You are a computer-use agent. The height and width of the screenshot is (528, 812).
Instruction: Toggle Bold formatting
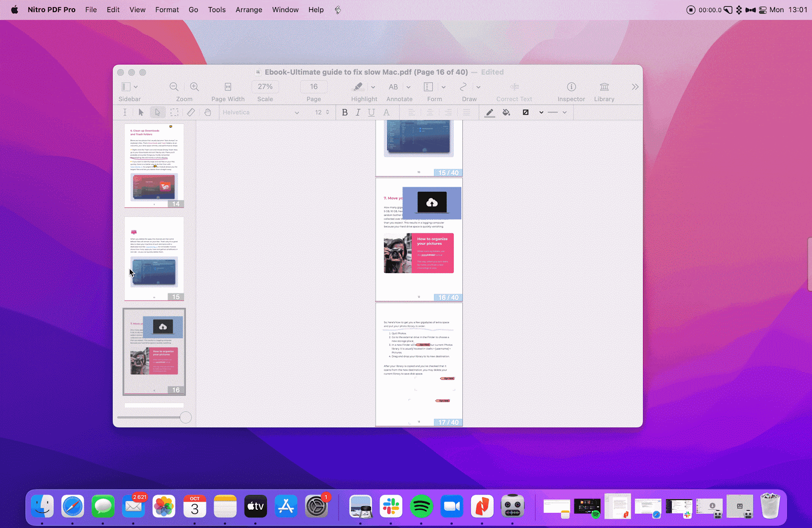coord(345,112)
